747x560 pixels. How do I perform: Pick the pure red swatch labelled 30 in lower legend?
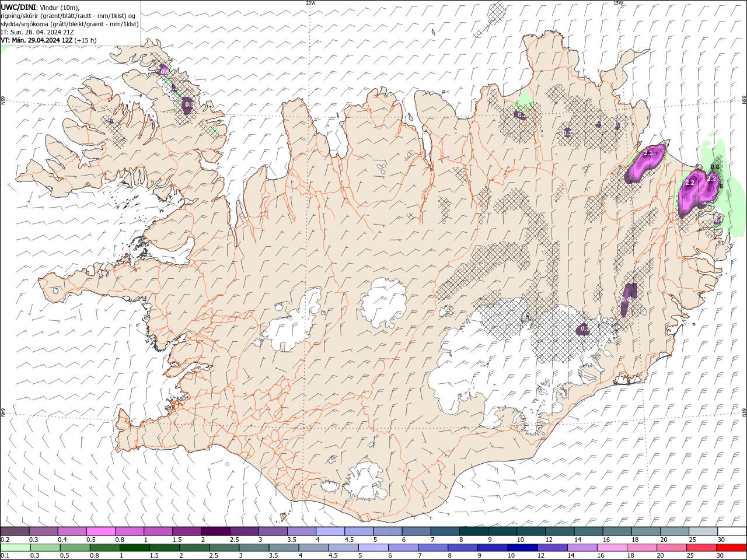731,548
